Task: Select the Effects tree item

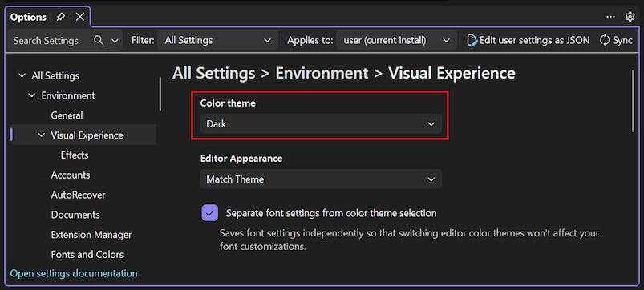Action: [x=75, y=155]
